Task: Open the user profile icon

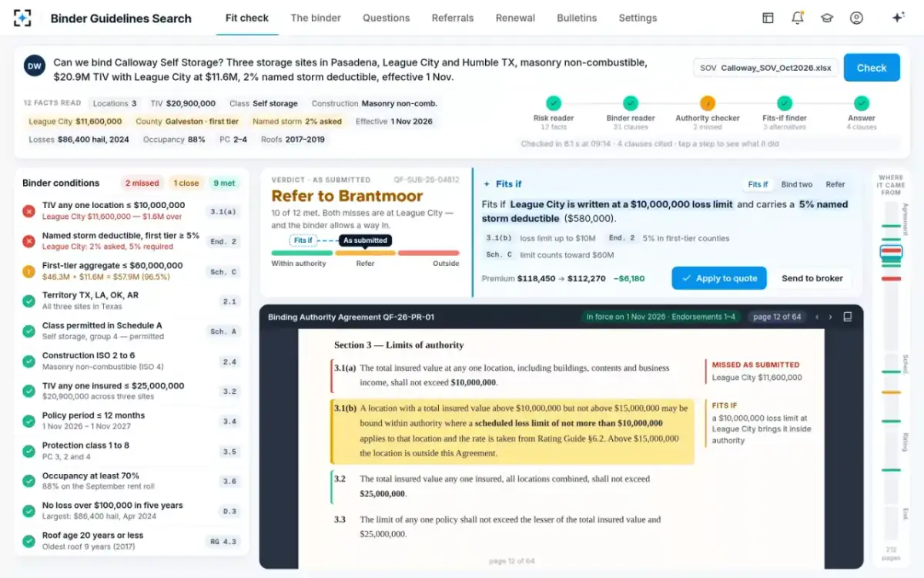Action: tap(856, 18)
